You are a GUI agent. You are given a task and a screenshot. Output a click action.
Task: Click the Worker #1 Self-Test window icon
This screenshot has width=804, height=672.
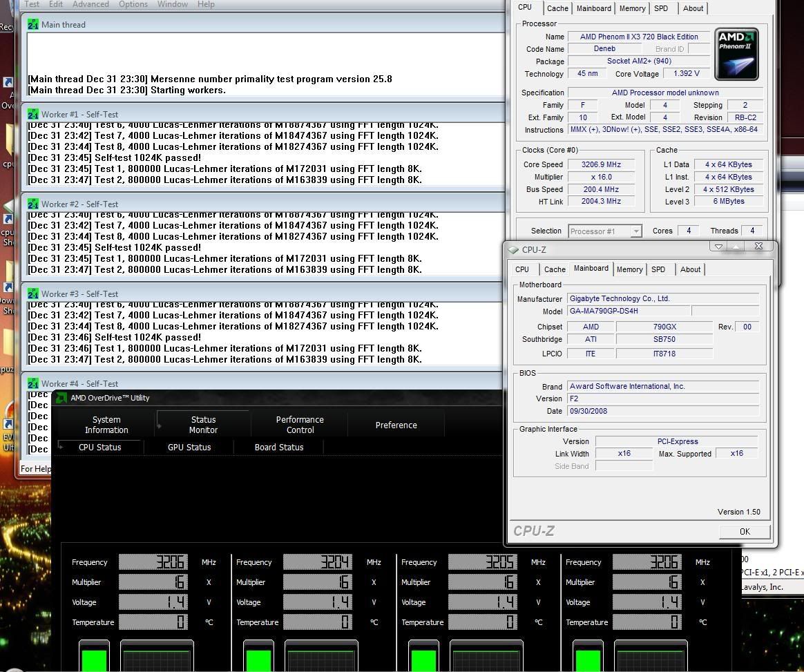33,115
